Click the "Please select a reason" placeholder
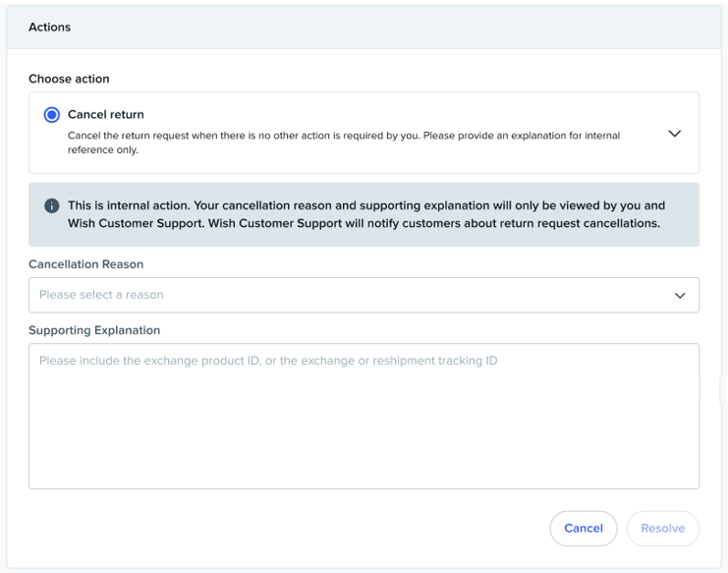Screen dimensions: 728x573 (101, 295)
